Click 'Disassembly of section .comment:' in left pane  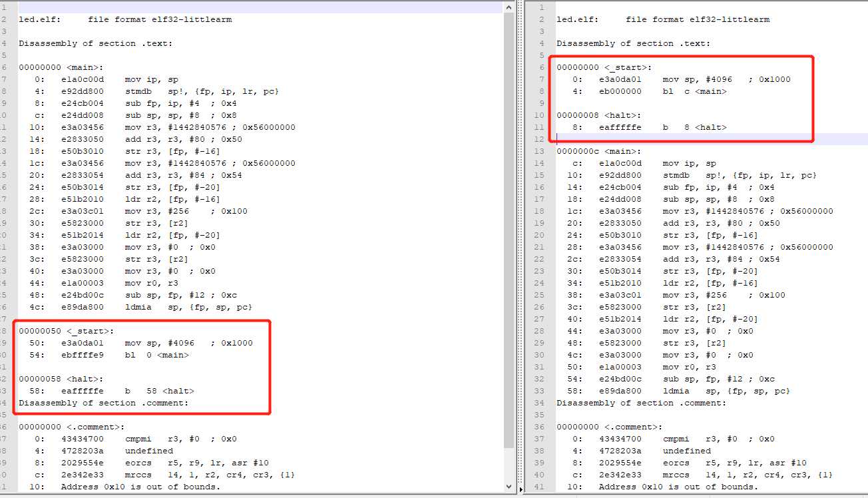pos(103,403)
